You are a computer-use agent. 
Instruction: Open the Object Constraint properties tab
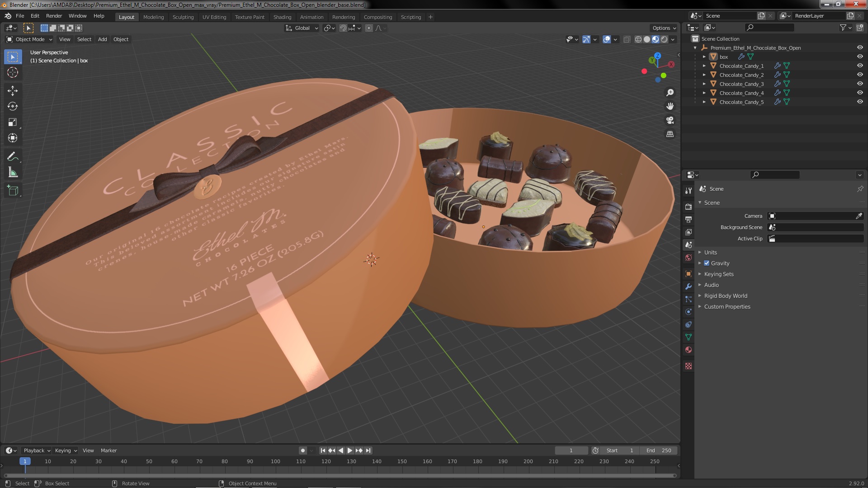[689, 324]
